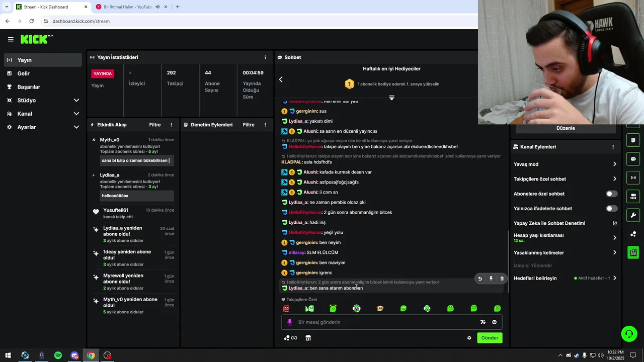Click the Düzenle button
Screen dimensions: 644x362
tap(566, 128)
